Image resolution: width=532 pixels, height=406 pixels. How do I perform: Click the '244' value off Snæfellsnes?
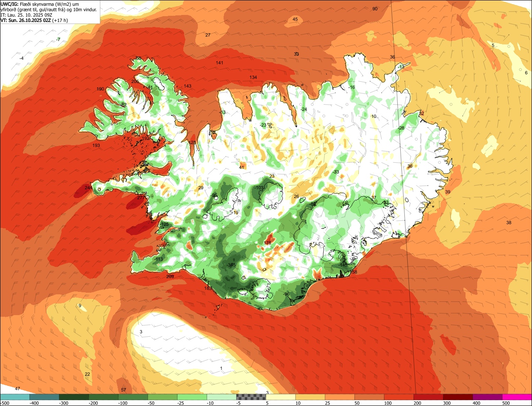[88, 188]
